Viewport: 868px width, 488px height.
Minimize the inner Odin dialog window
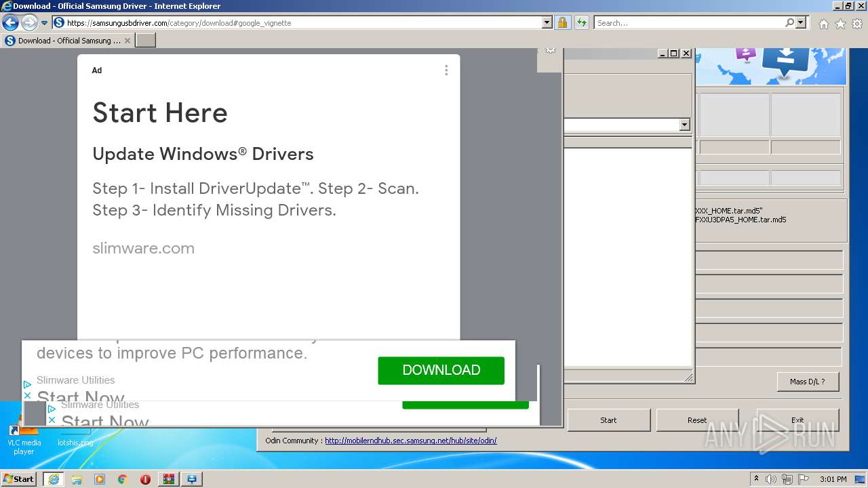663,54
